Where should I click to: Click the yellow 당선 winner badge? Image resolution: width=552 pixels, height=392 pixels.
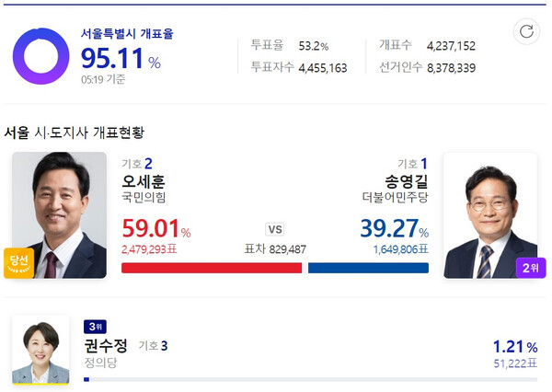click(18, 261)
